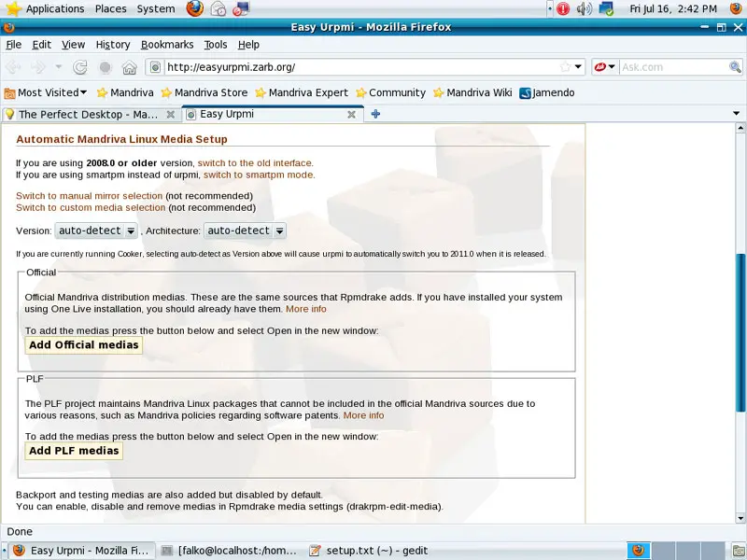Open the address bar history dropdown
Viewport: 747px width, 560px height.
coord(578,66)
